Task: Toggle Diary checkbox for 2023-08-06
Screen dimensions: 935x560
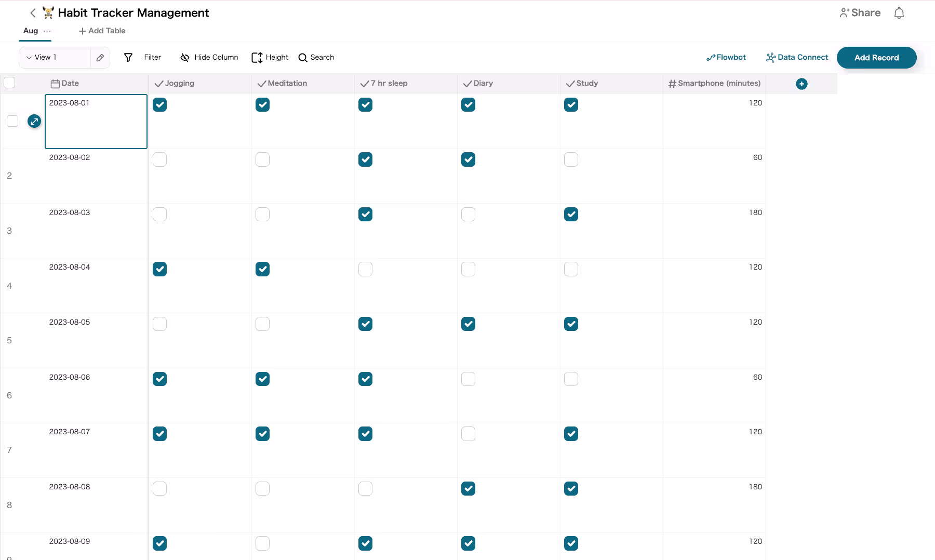Action: 468,379
